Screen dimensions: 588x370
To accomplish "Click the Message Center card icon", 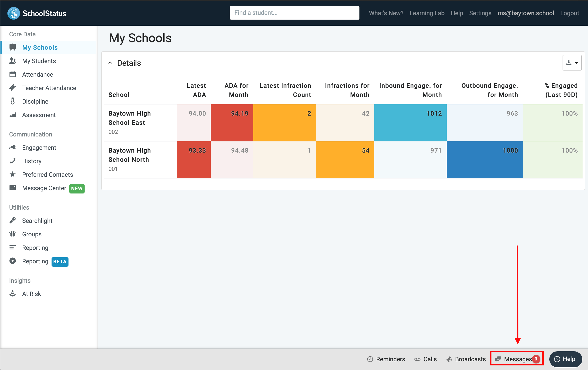I will [13, 188].
